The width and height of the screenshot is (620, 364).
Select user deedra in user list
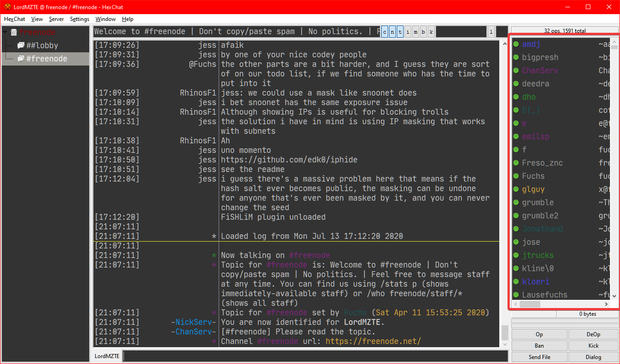coord(536,84)
